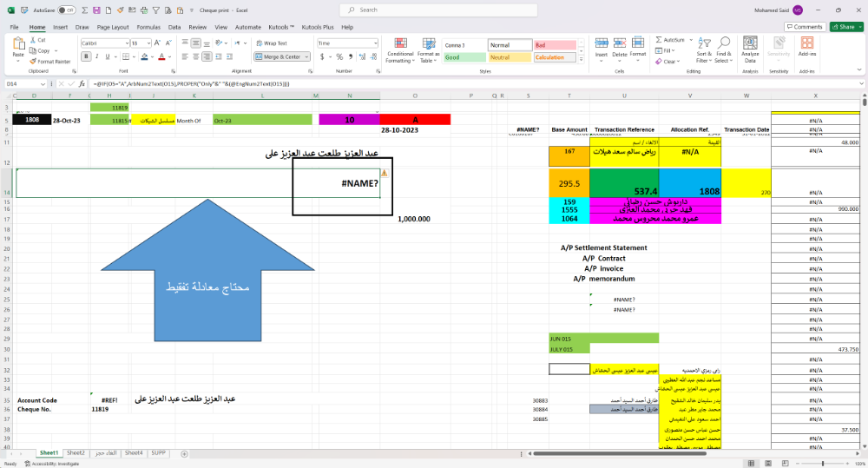Open the font size dropdown showing 18
The image size is (868, 468).
(x=148, y=43)
